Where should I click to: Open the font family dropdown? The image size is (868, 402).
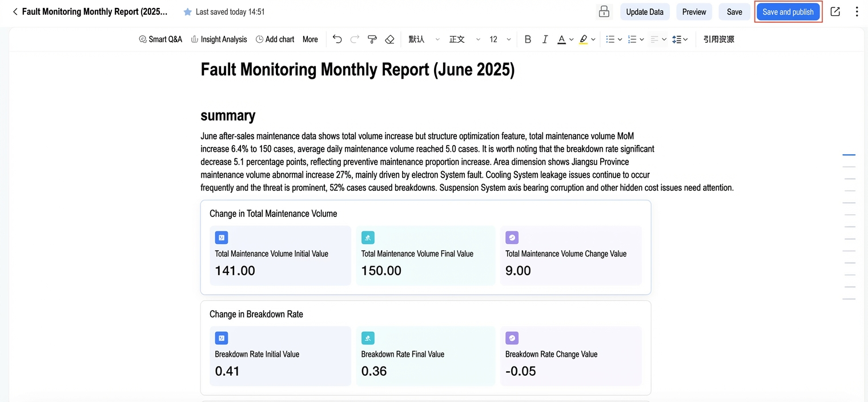[424, 39]
